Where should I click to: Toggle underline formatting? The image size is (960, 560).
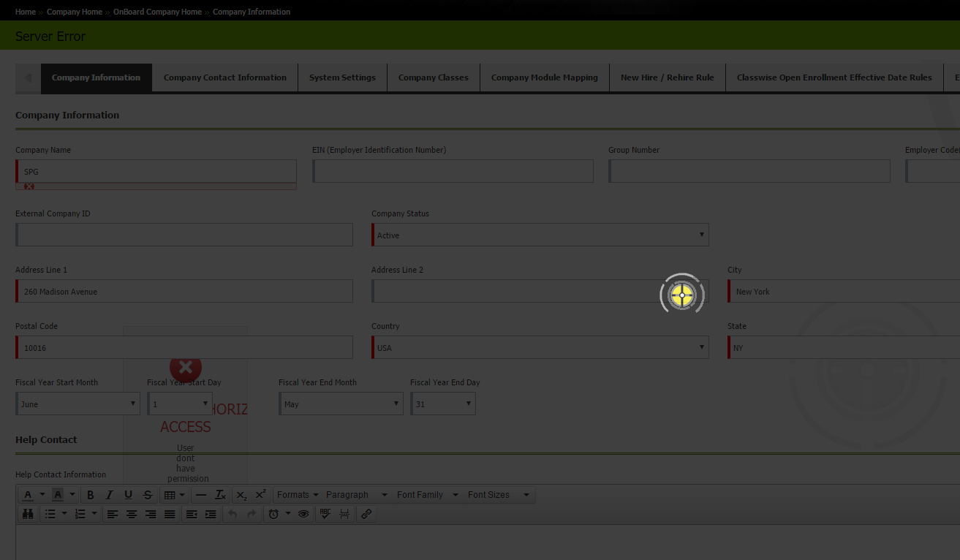(x=129, y=495)
